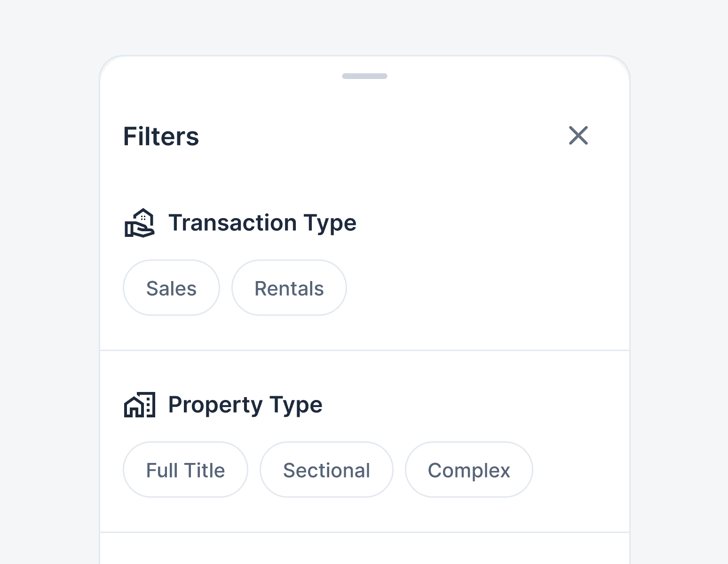728x564 pixels.
Task: Pick Complex under Property Type
Action: (469, 470)
